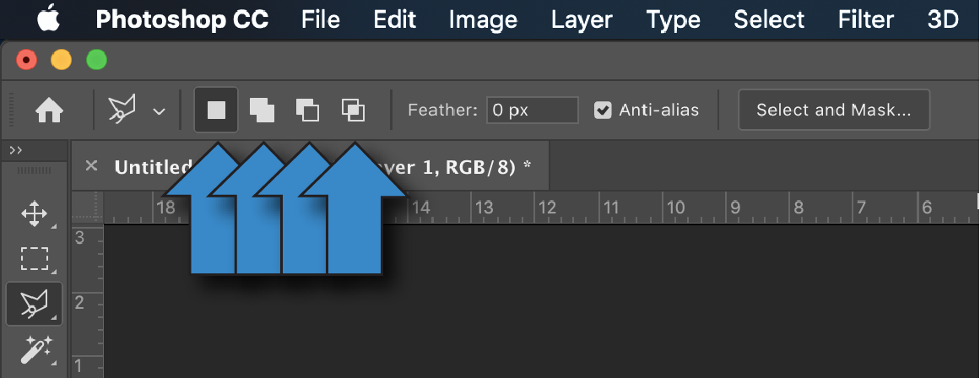This screenshot has height=378, width=980.
Task: Select Add to Selection mode icon
Action: tap(262, 110)
